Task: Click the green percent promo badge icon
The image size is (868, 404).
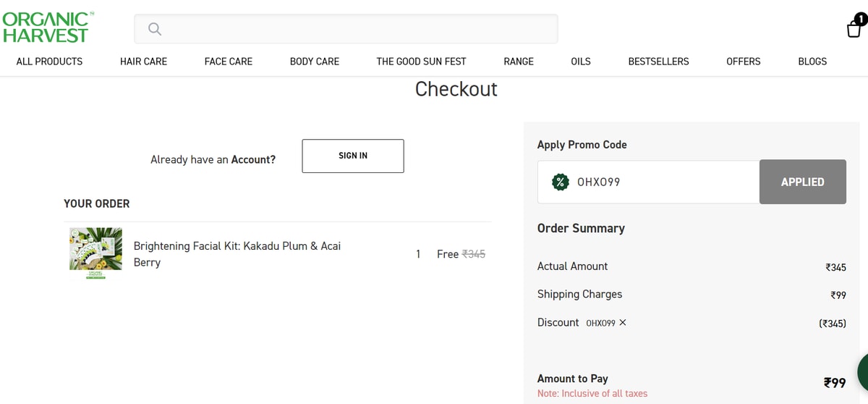Action: coord(560,182)
